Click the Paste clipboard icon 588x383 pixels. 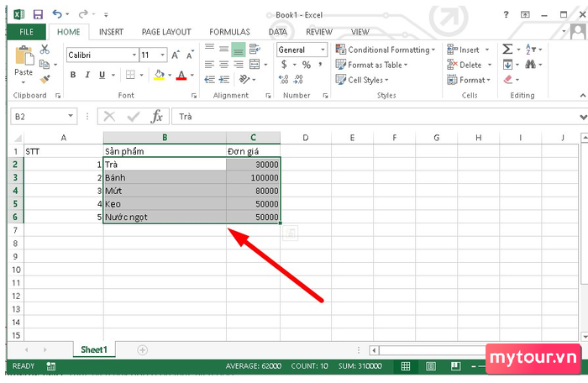pyautogui.click(x=24, y=55)
